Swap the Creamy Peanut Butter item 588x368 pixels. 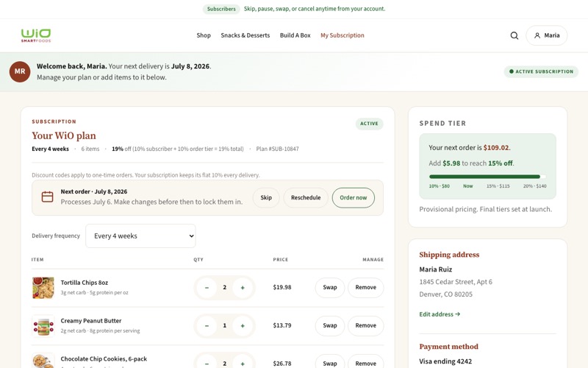[x=330, y=325]
